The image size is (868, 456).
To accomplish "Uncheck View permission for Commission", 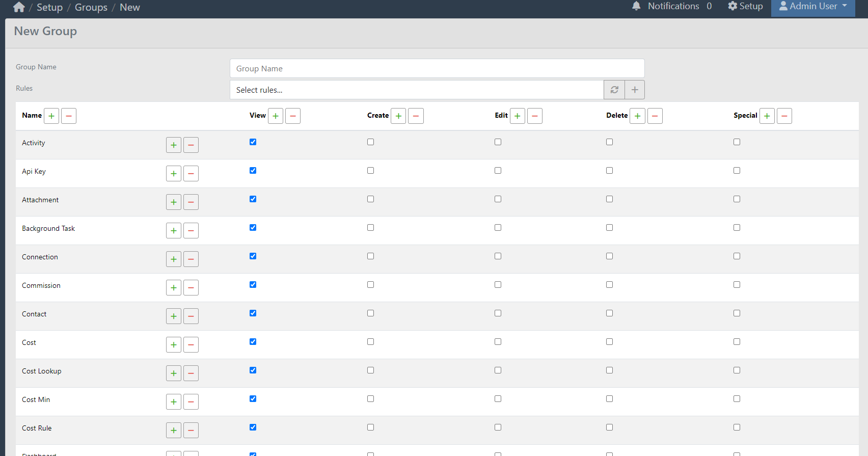I will pyautogui.click(x=253, y=285).
